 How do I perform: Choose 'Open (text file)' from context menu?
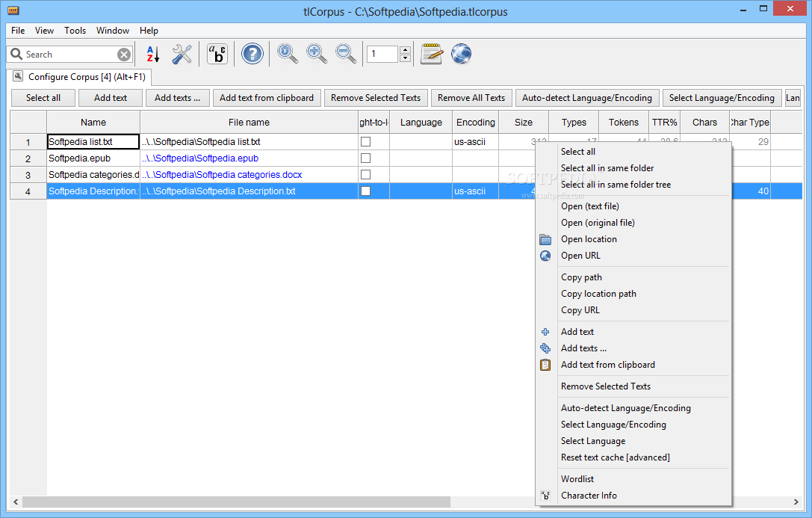(x=633, y=207)
